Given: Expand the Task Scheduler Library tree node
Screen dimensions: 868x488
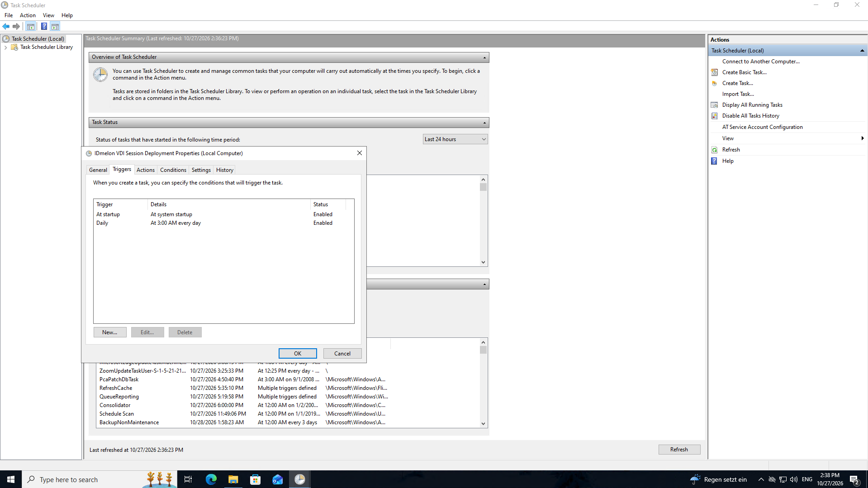Looking at the screenshot, I should tap(5, 47).
